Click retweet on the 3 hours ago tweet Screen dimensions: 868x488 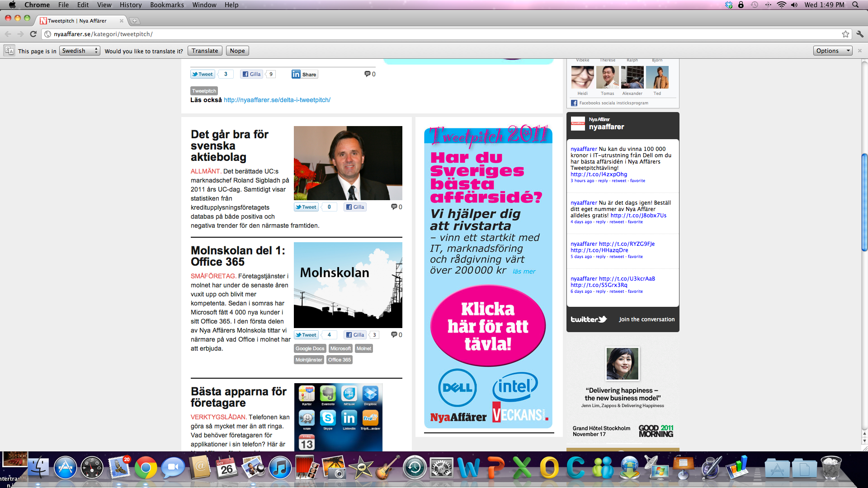coord(619,181)
